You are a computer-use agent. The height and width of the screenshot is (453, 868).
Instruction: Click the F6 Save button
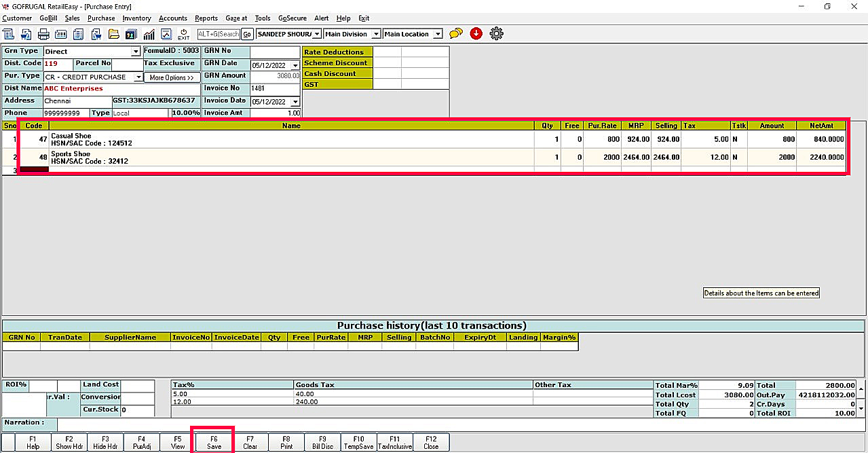[214, 442]
